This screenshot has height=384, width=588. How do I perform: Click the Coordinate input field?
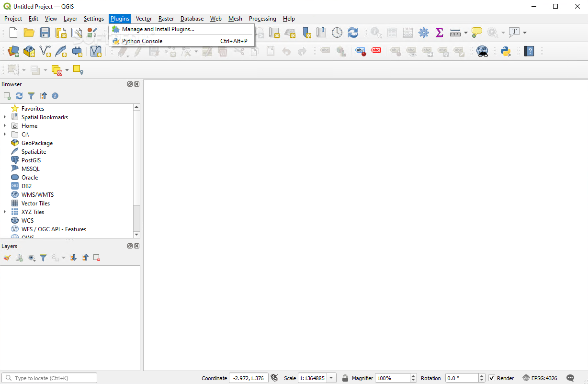click(x=248, y=378)
